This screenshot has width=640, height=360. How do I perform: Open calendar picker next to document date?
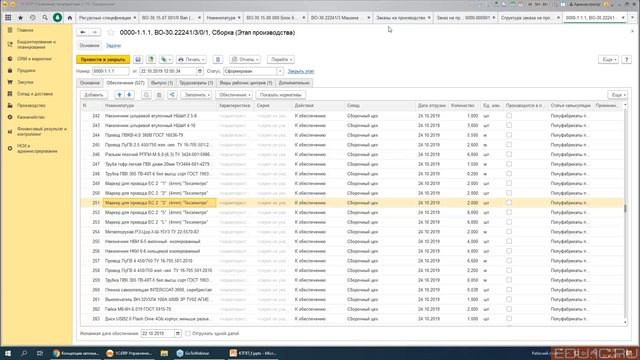pos(200,71)
